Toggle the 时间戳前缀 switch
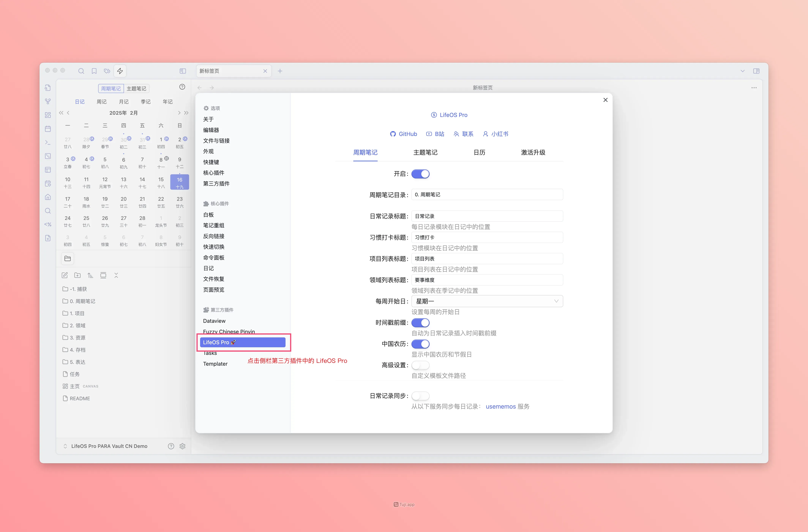The image size is (808, 532). coord(420,323)
